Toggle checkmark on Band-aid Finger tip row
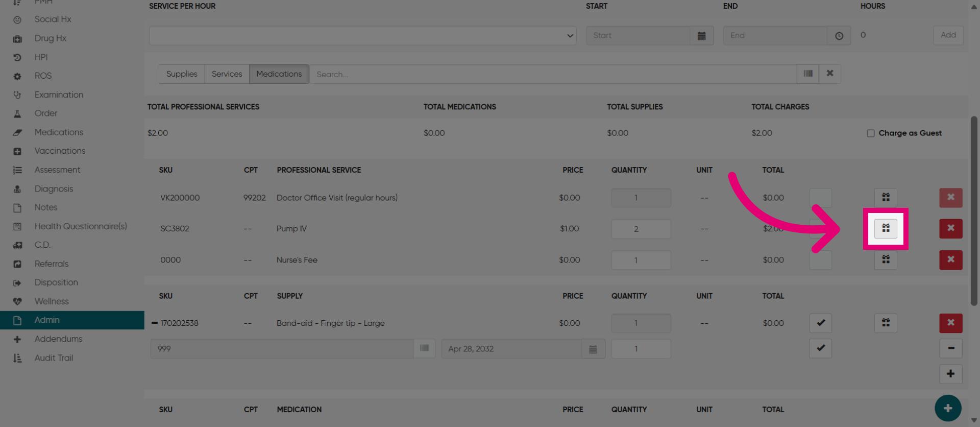The height and width of the screenshot is (427, 980). [x=821, y=323]
